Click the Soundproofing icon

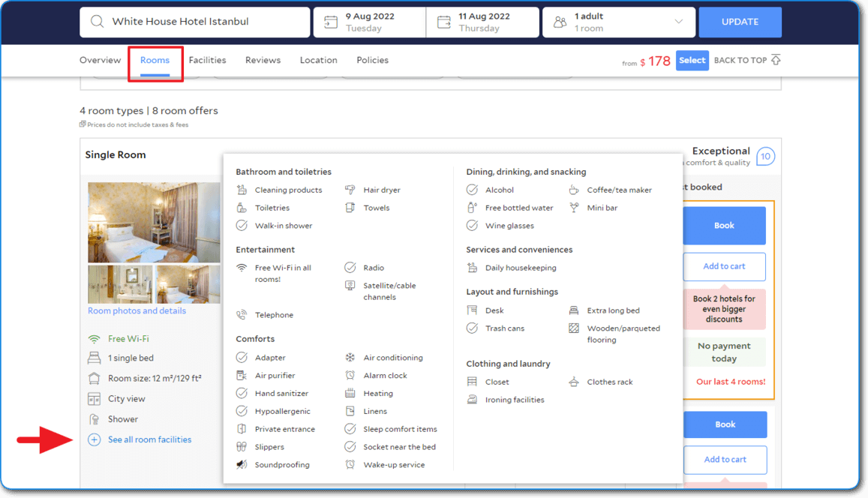pyautogui.click(x=242, y=465)
